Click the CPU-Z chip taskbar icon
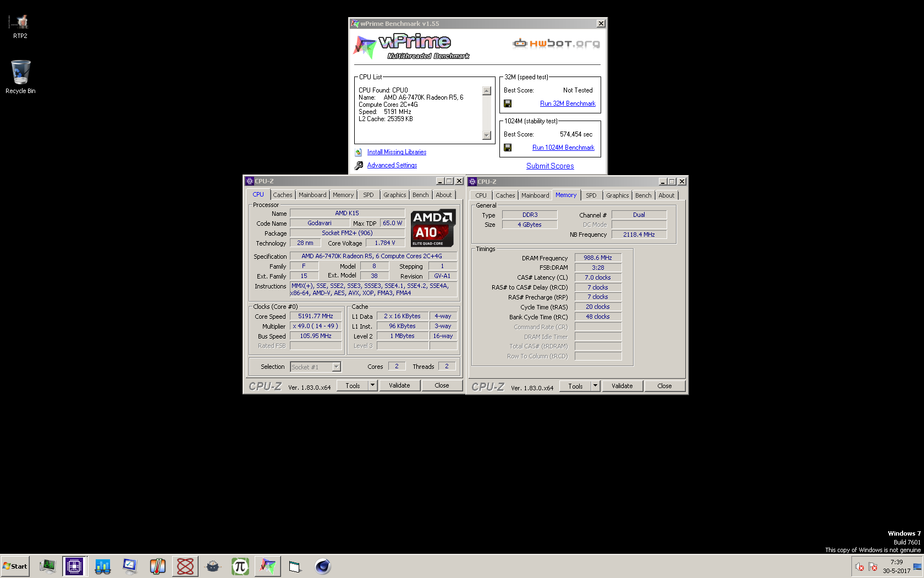This screenshot has height=578, width=924. click(x=74, y=566)
